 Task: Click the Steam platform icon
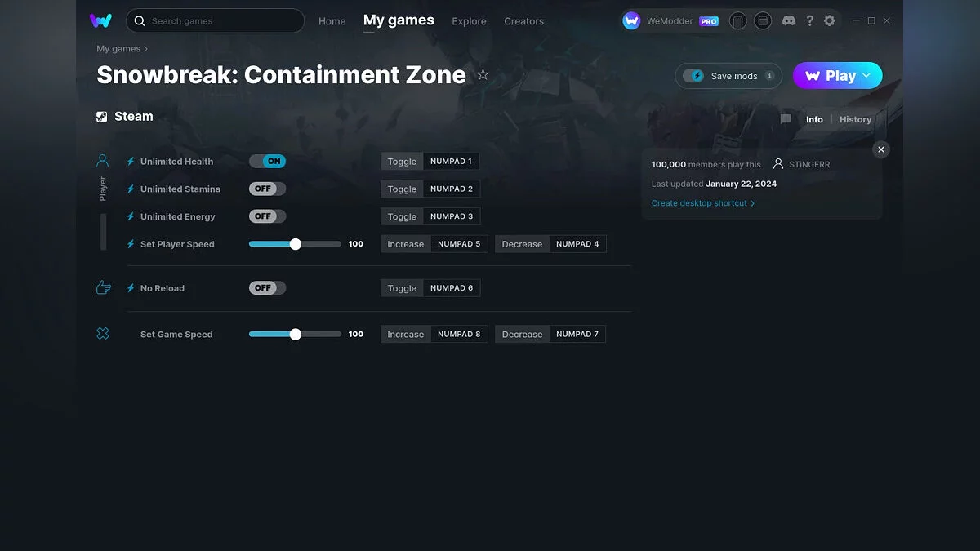(102, 117)
